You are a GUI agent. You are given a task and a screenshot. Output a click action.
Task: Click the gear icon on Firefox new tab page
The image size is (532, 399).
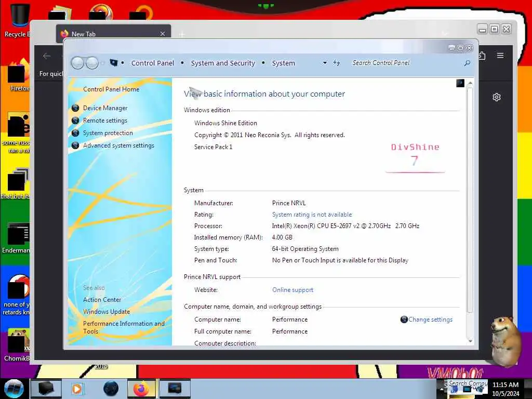[496, 97]
